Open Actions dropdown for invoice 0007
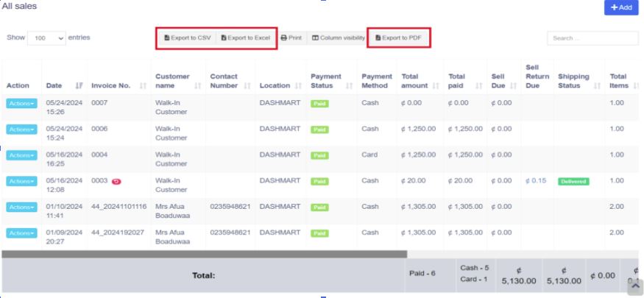 point(21,104)
